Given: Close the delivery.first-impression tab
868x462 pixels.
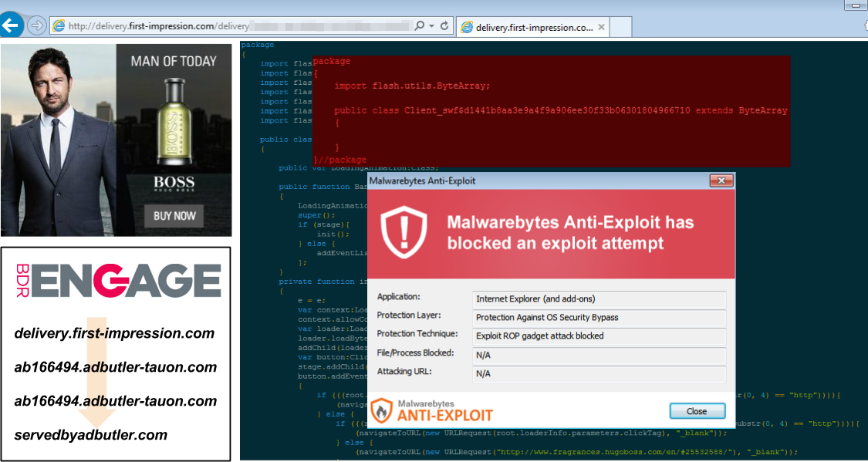Looking at the screenshot, I should (602, 28).
